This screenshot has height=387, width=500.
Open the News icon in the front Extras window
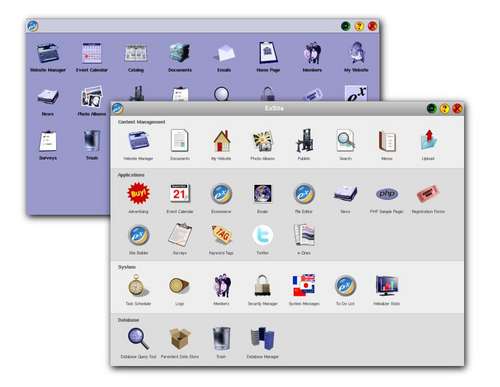(x=345, y=194)
